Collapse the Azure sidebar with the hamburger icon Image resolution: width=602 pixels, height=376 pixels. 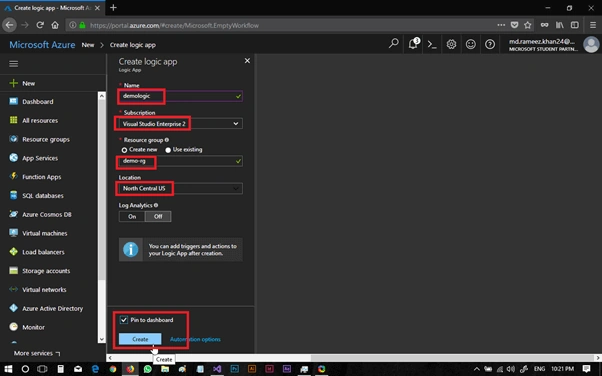[x=14, y=64]
